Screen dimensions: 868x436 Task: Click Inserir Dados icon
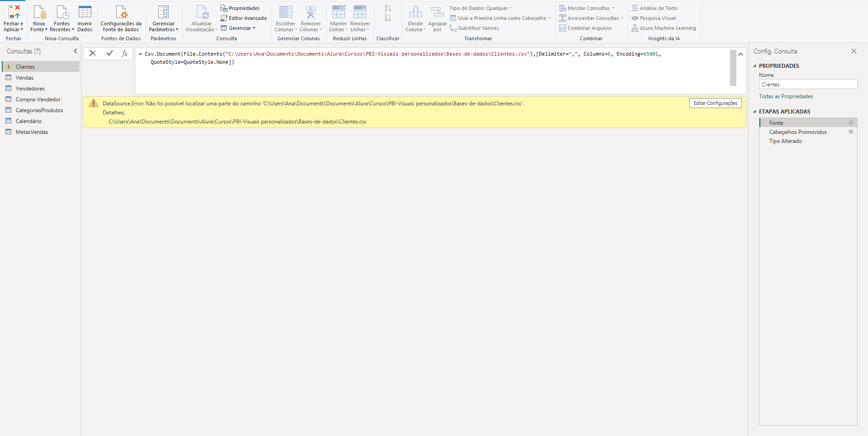point(85,12)
